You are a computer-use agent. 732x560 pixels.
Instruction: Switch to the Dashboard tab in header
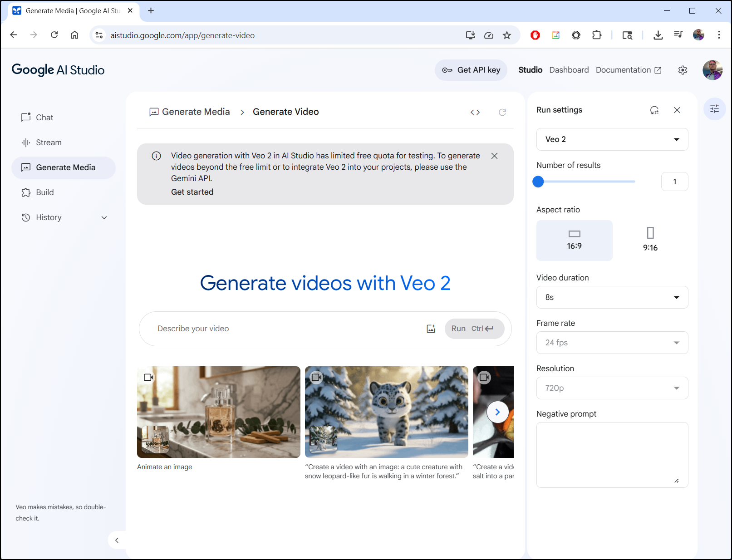[569, 70]
